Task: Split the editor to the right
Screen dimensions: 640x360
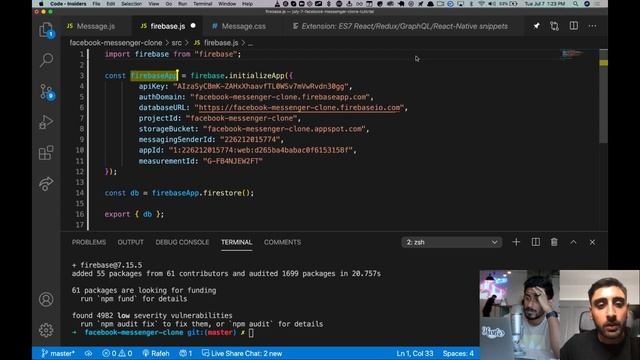Action: 573,26
